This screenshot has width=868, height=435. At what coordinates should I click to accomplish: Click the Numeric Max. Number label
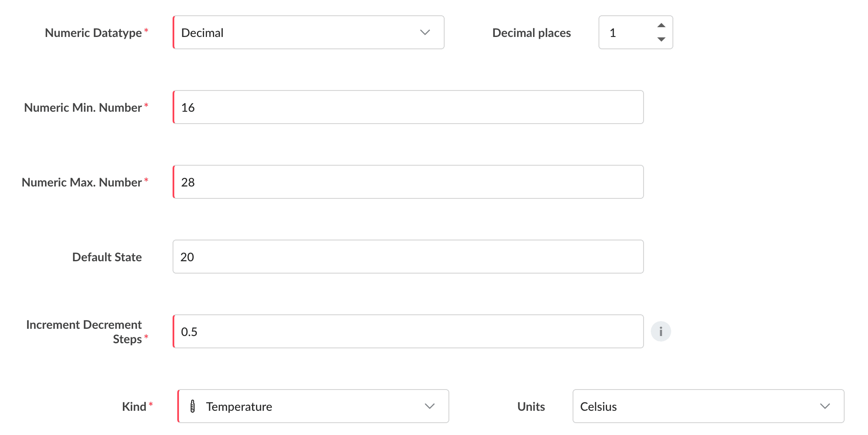82,182
